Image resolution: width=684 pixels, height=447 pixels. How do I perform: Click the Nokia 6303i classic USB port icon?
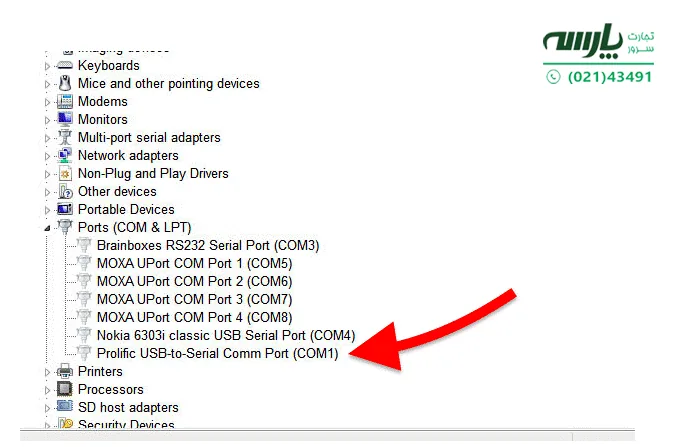pos(84,335)
